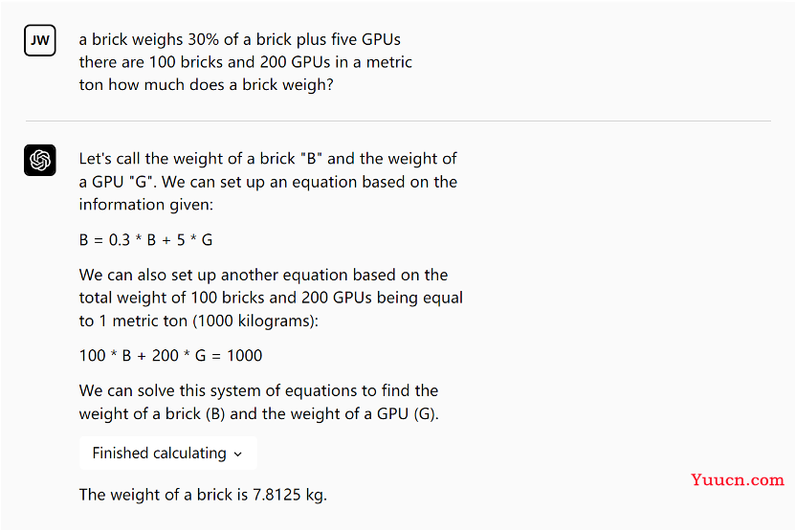Click the equation 100 * B + 200 * G = 1000
Viewport: 796px width, 532px height.
click(170, 355)
